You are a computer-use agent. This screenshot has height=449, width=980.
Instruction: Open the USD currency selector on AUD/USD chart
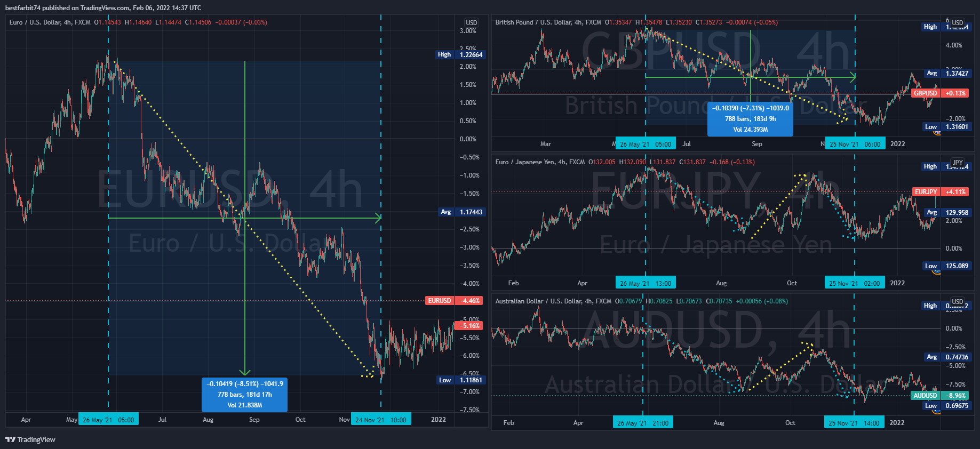point(958,302)
